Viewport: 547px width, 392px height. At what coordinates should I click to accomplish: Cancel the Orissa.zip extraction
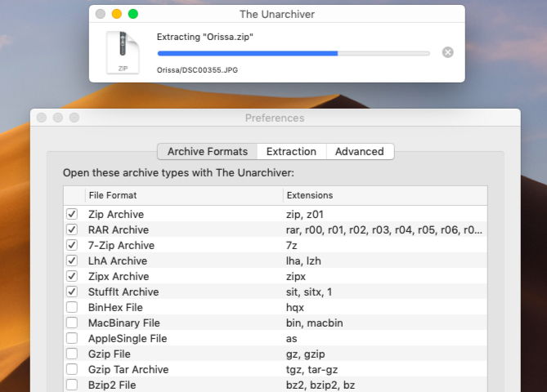tap(447, 52)
